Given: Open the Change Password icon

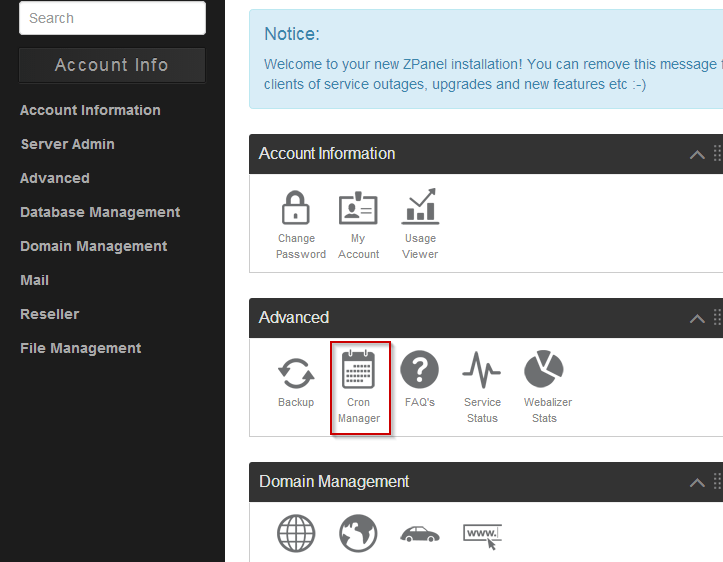Looking at the screenshot, I should [296, 208].
